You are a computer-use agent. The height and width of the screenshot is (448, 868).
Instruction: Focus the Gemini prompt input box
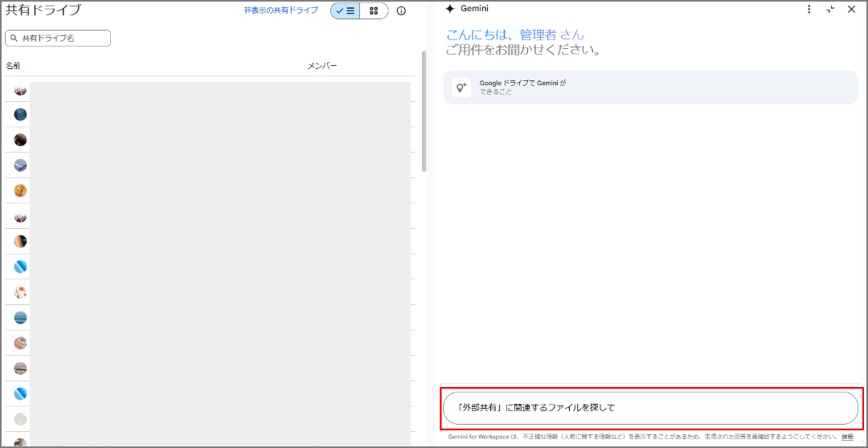(650, 408)
